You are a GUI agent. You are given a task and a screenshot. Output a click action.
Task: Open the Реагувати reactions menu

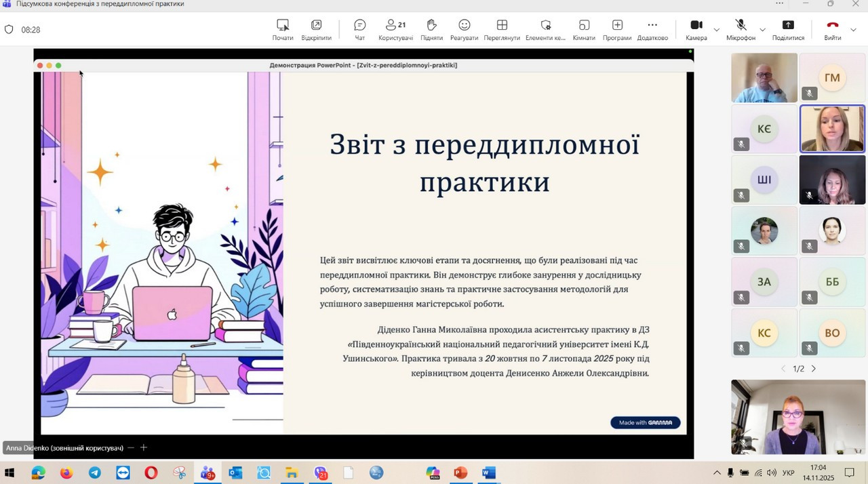tap(464, 30)
